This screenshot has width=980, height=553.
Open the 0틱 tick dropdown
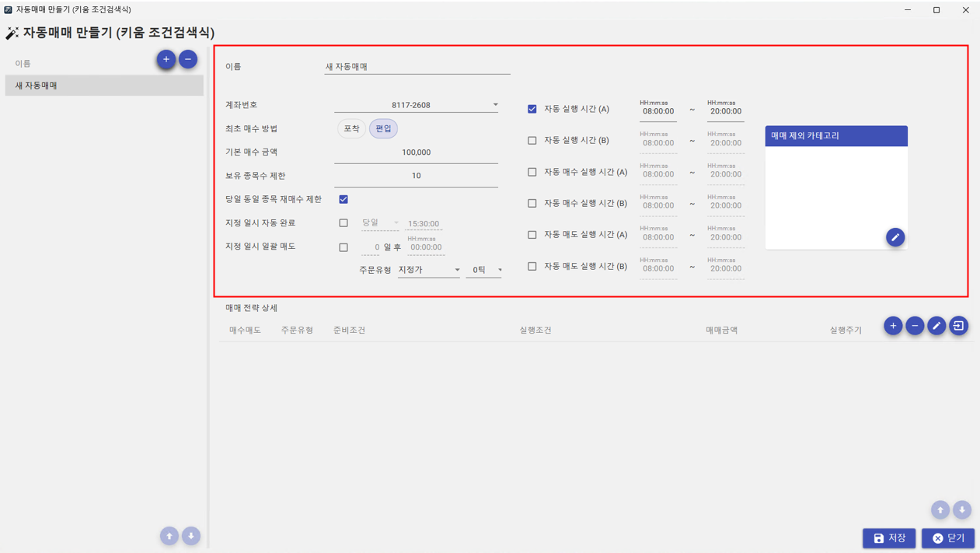click(484, 270)
